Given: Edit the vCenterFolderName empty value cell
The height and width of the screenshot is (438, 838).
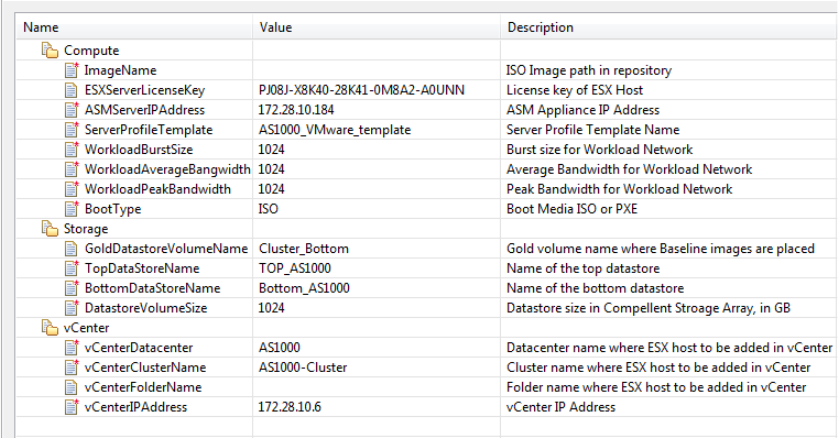Looking at the screenshot, I should click(375, 387).
